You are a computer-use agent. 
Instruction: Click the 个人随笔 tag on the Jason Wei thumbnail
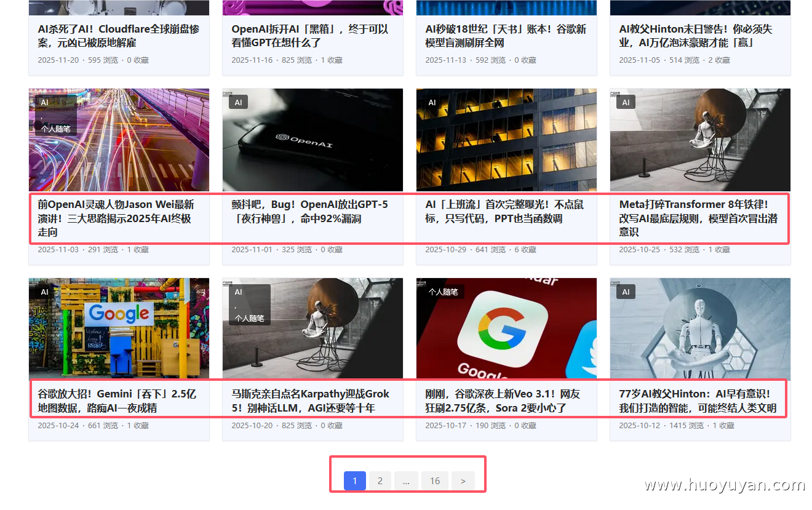(56, 129)
